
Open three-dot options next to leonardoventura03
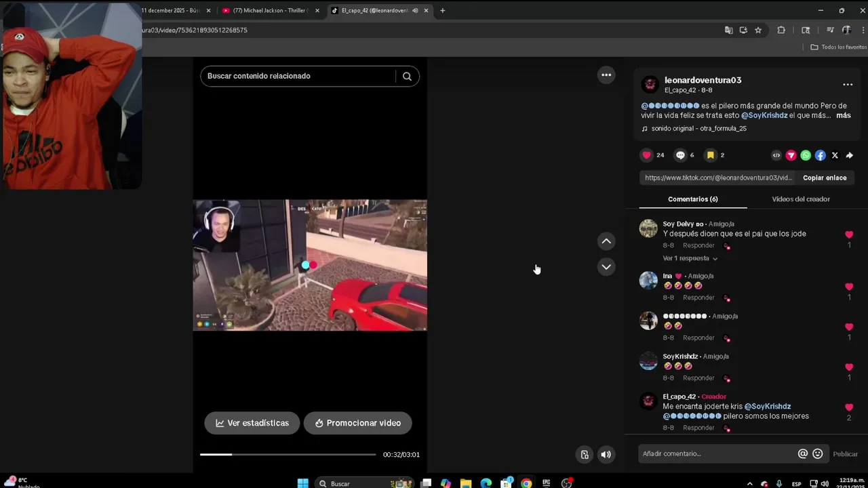point(848,85)
